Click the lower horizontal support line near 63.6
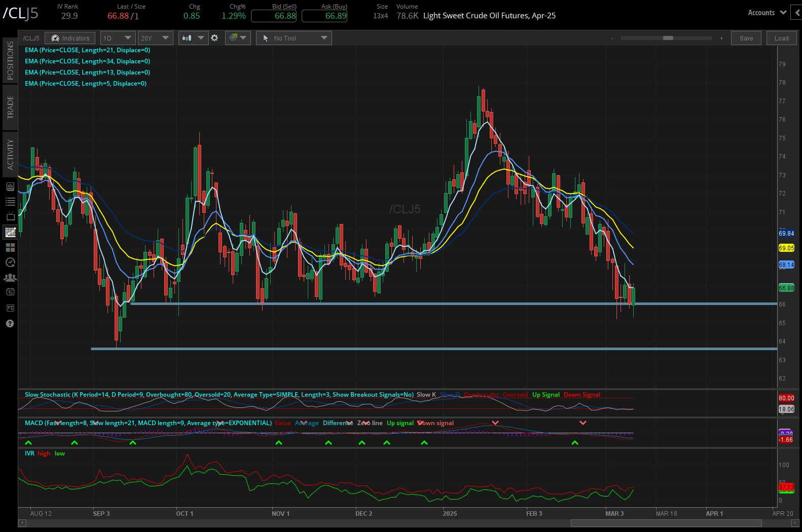 click(x=434, y=349)
